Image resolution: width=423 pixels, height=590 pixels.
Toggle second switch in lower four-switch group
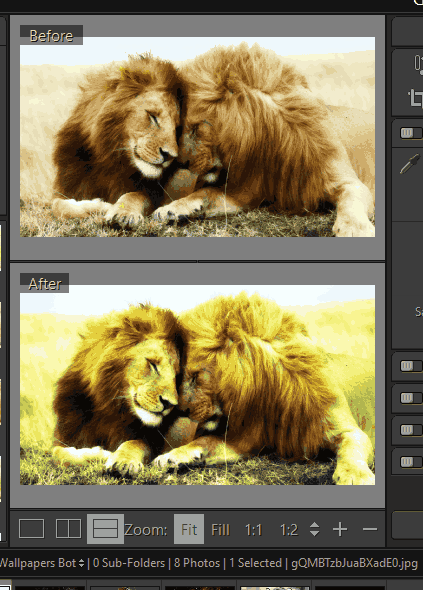[x=411, y=398]
